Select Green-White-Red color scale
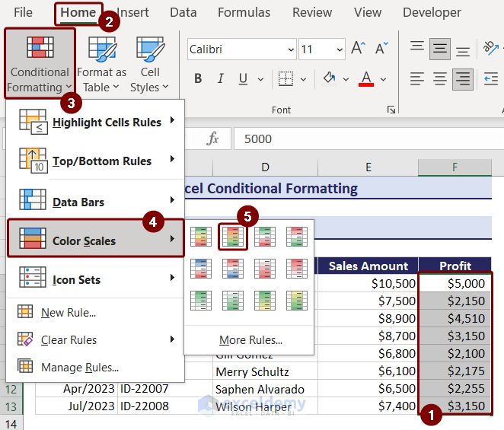Image resolution: width=504 pixels, height=430 pixels. pyautogui.click(x=265, y=237)
